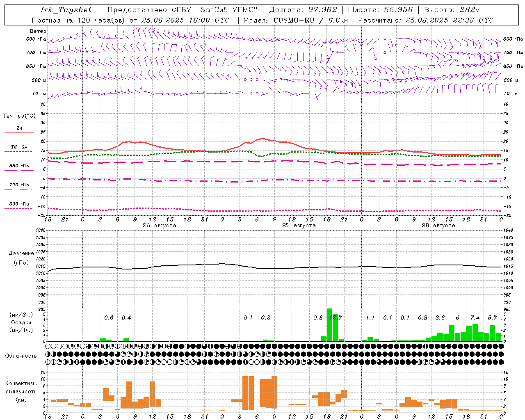Click the Td 2м dew point legend label
Screen dimensions: 525x420
pyautogui.click(x=19, y=147)
